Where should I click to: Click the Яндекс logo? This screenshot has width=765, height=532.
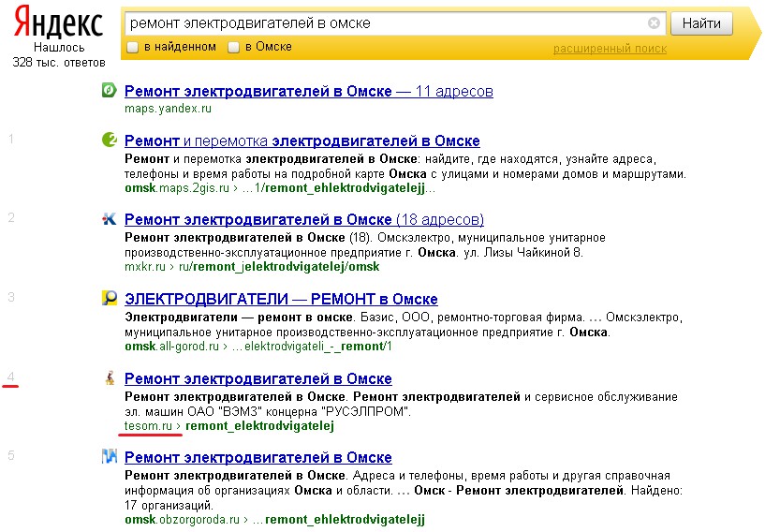58,22
